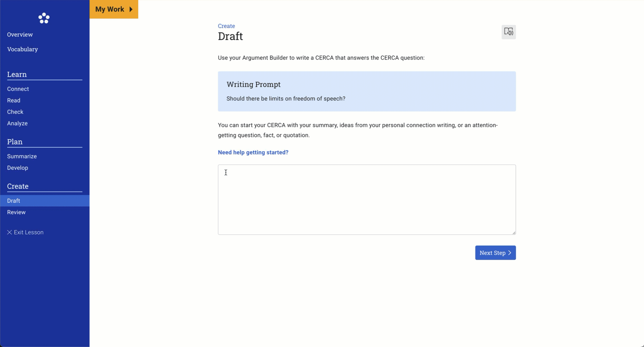
Task: Open the Vocabulary section
Action: (x=22, y=49)
